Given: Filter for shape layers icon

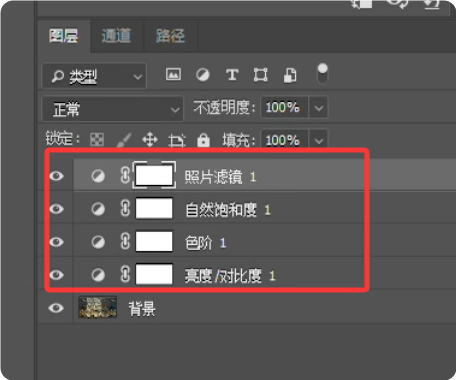Looking at the screenshot, I should click(261, 75).
